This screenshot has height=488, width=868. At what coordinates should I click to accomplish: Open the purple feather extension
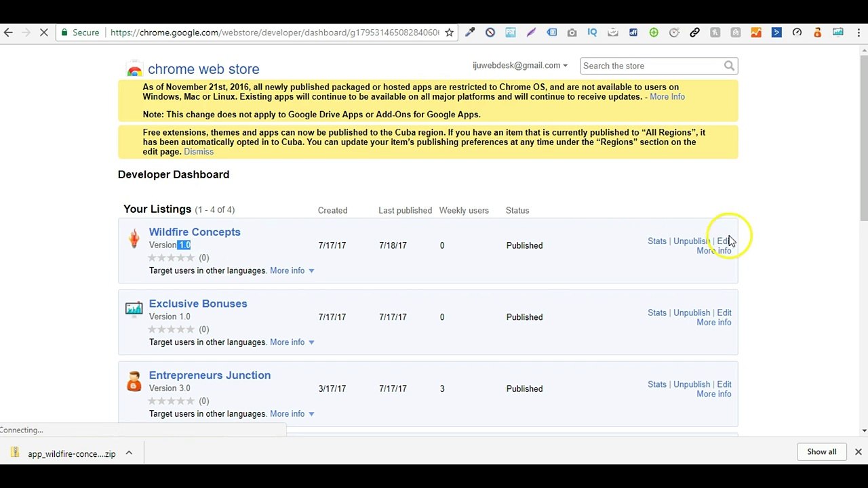pos(531,33)
